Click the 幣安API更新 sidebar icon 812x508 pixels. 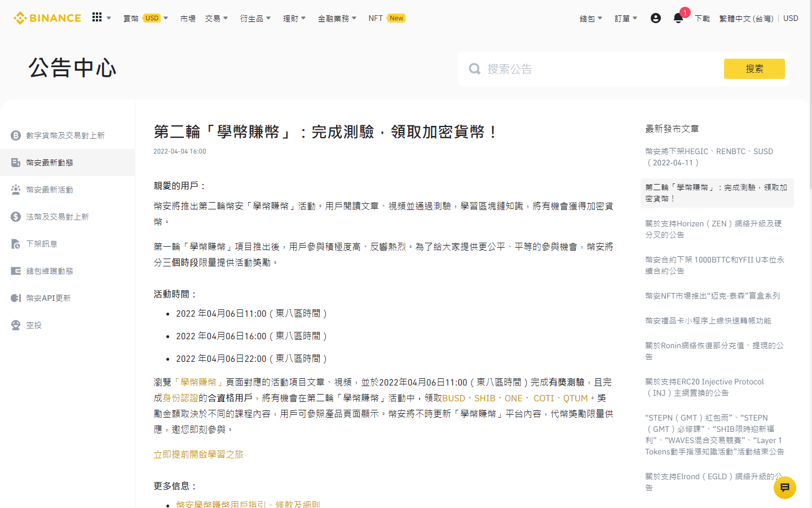[x=16, y=298]
